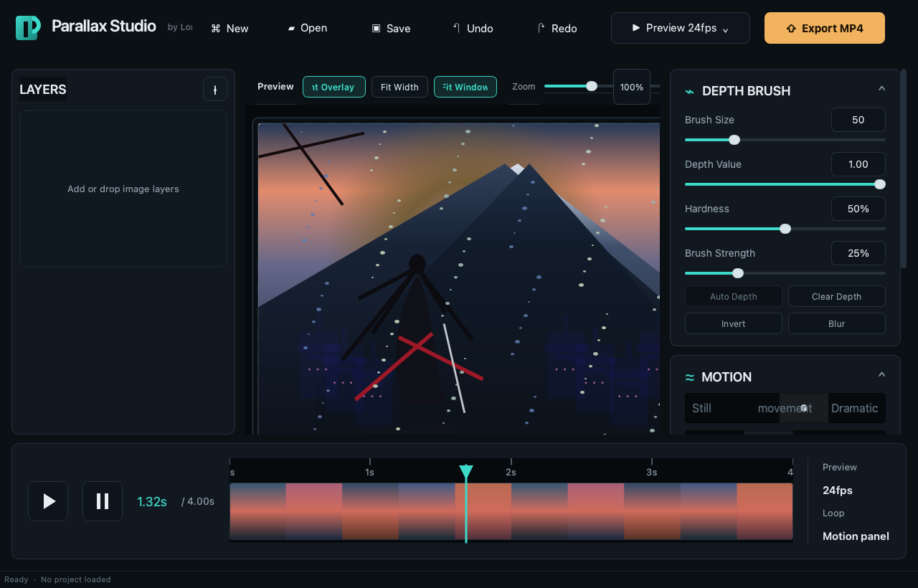Toggle Fit Width preview mode
Screen dimensions: 918x588
tap(399, 87)
